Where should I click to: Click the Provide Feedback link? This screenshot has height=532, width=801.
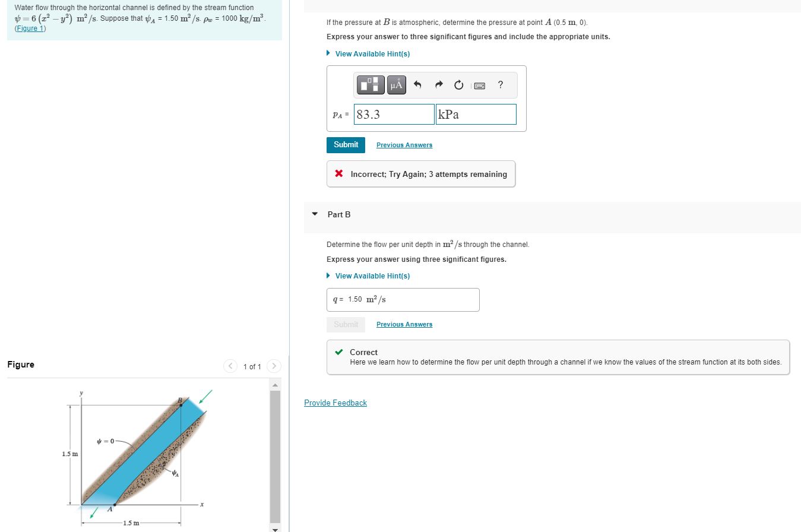(x=335, y=403)
